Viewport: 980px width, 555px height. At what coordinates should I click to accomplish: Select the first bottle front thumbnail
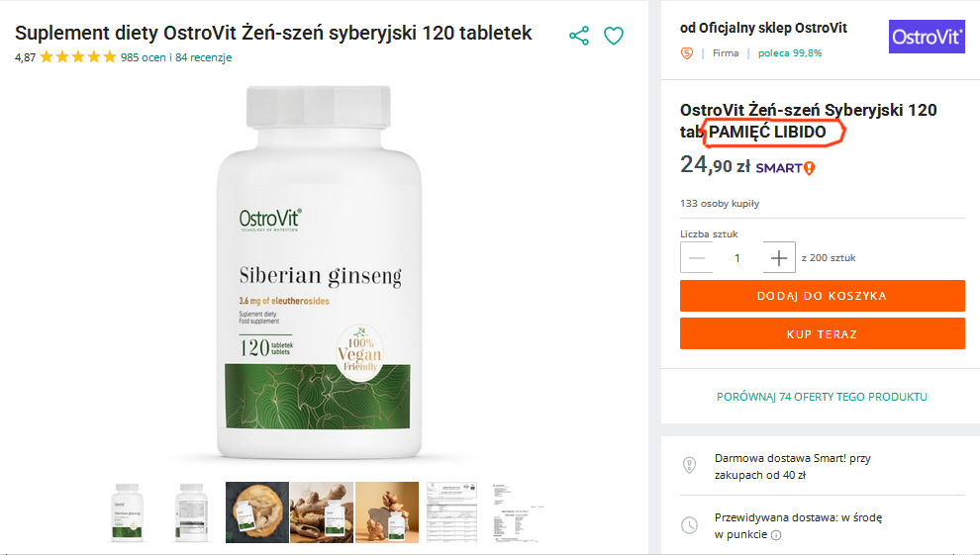pyautogui.click(x=128, y=511)
